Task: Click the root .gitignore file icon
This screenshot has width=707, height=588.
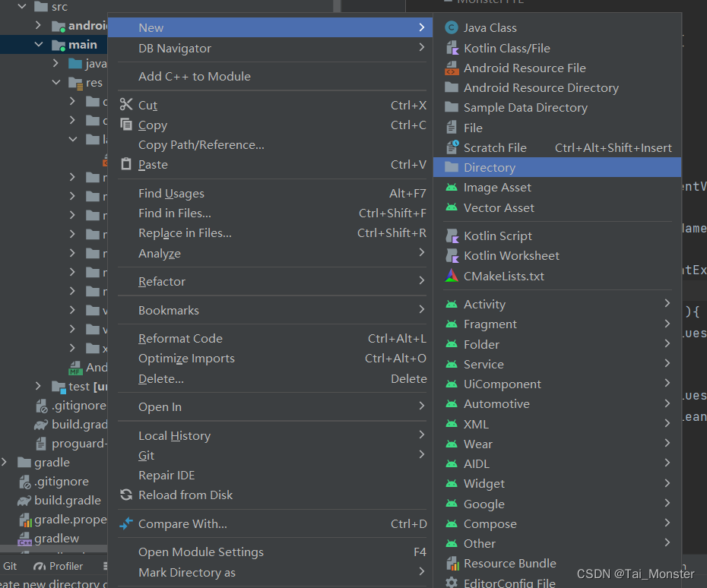Action: click(25, 481)
